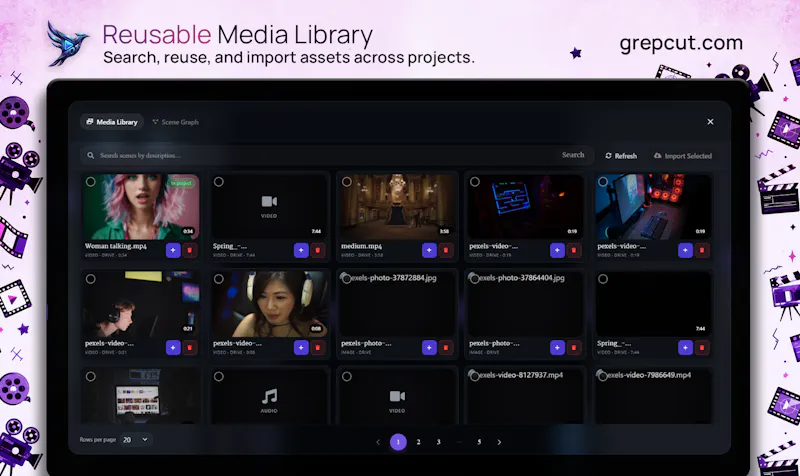The image size is (800, 476).
Task: Click the magnifier icon in search bar
Action: click(91, 156)
